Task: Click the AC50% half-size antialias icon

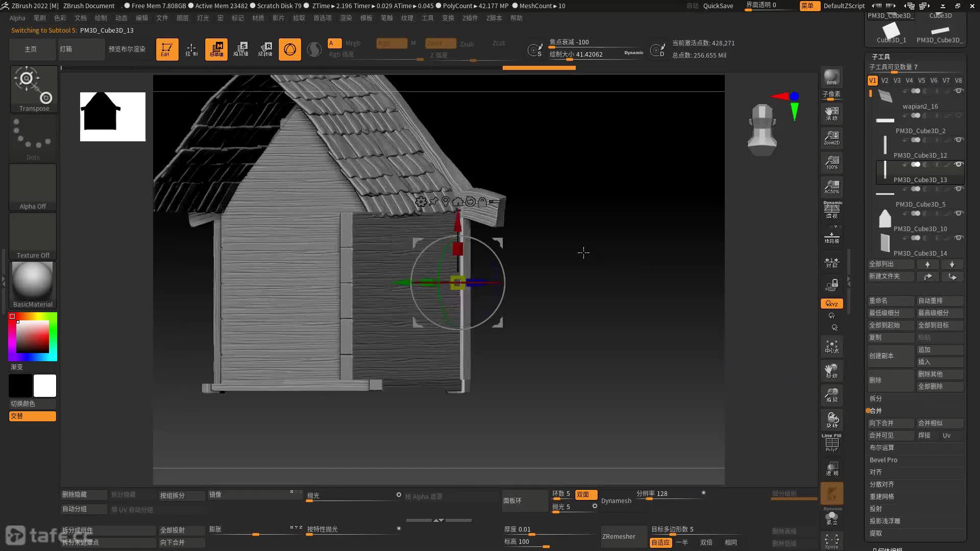Action: [x=831, y=187]
